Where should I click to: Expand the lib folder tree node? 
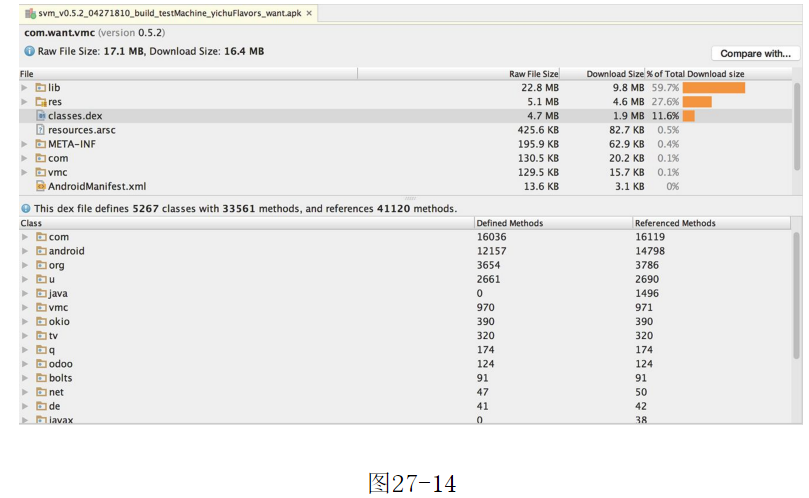[24, 88]
